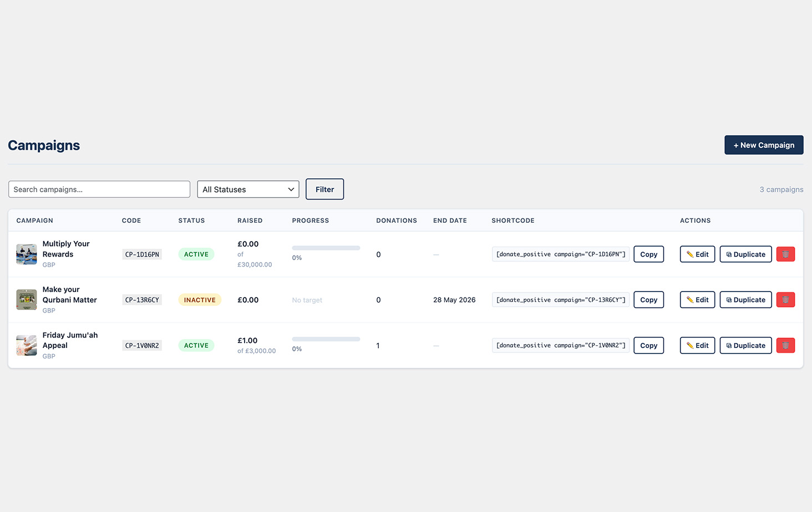
Task: Click the CP-1V0NR2 code cell
Action: pos(142,345)
